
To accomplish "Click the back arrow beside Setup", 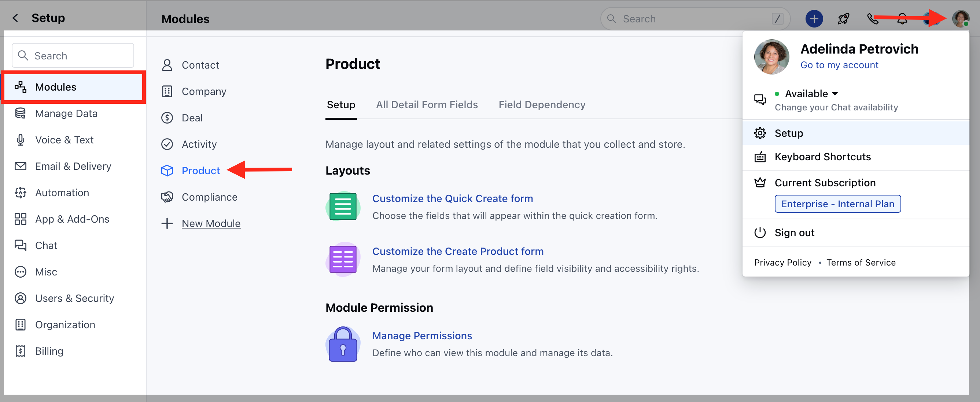I will point(15,18).
